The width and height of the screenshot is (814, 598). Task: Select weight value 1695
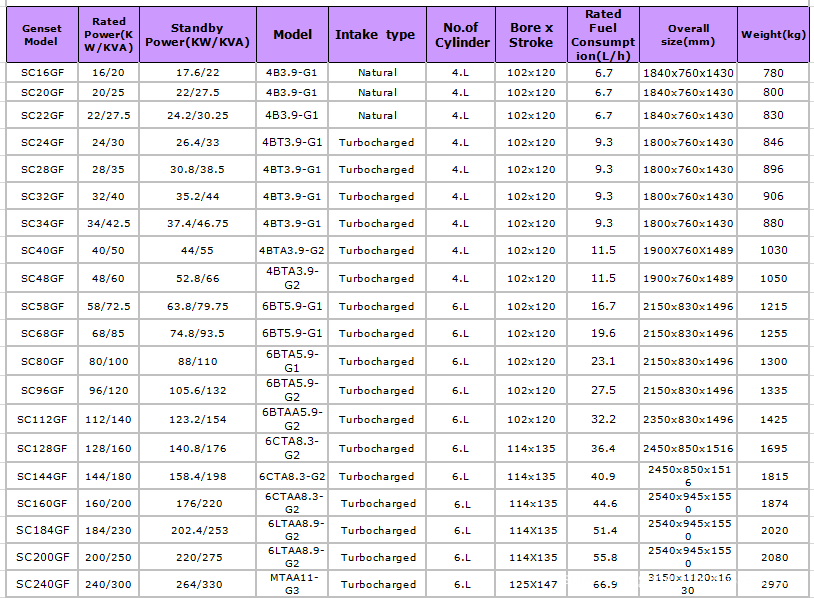coord(774,448)
